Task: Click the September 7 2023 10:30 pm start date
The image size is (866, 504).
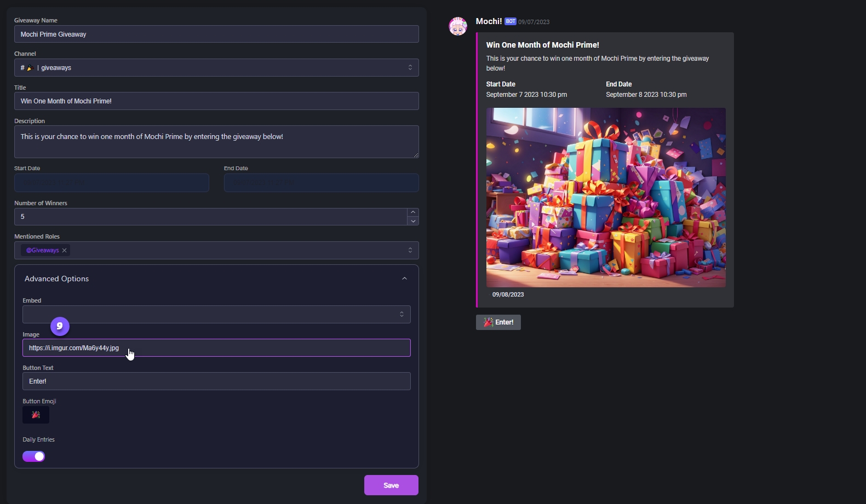Action: [526, 95]
